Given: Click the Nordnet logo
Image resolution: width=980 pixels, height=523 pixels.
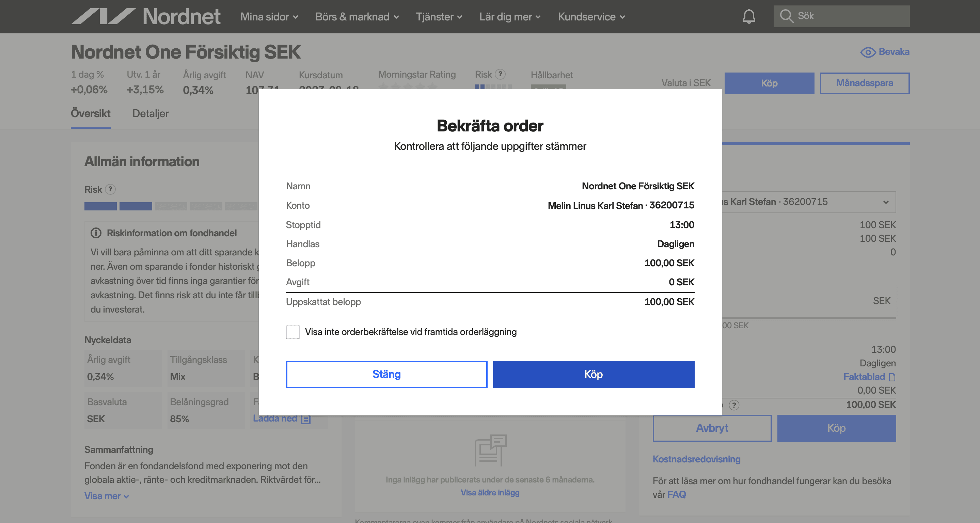Looking at the screenshot, I should 145,17.
